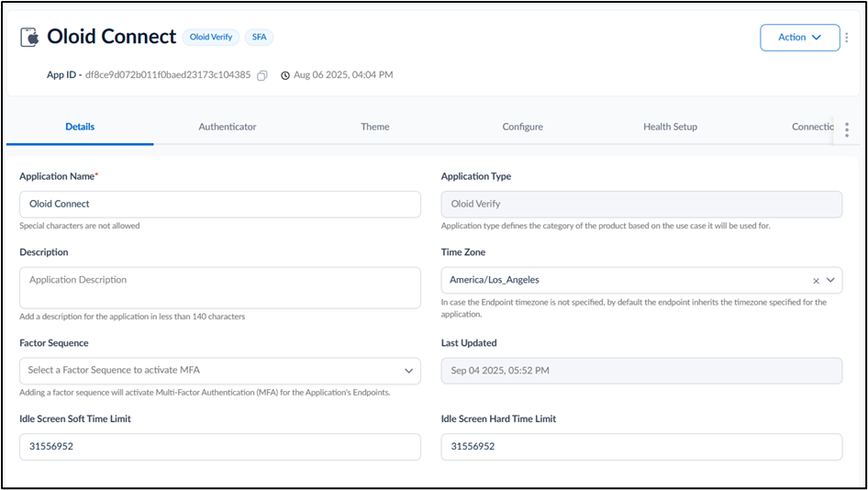Select the America/Los_Angeles time zone value
Image resolution: width=868 pixels, height=490 pixels.
495,280
